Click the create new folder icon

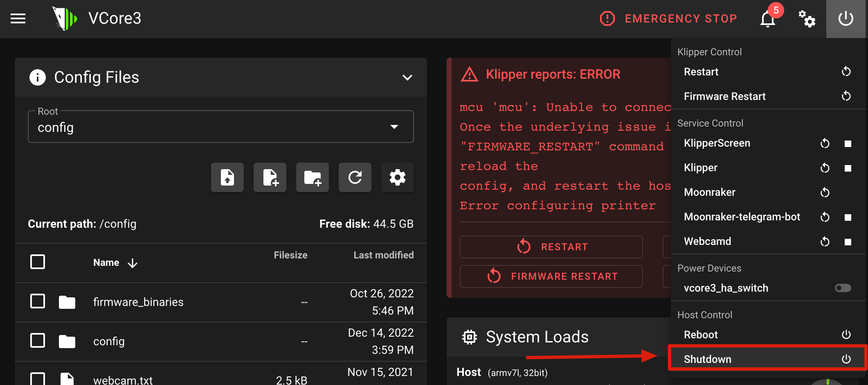point(313,177)
